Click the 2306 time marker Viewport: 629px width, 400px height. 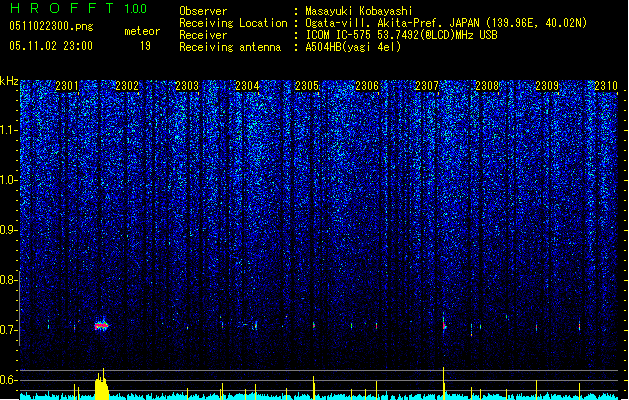pyautogui.click(x=367, y=86)
